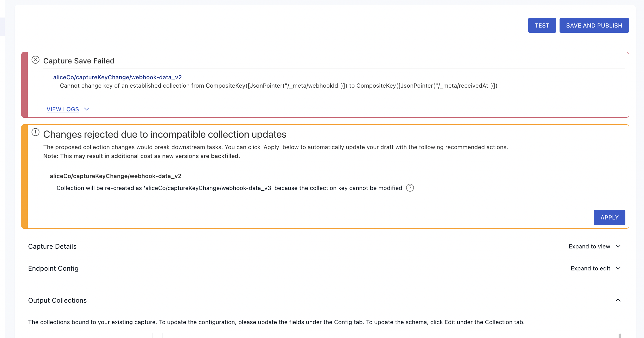Open the blue aliceCo/captureKeyChange/webhook-data_v2 link
Screen dimensions: 644x338
tap(117, 77)
